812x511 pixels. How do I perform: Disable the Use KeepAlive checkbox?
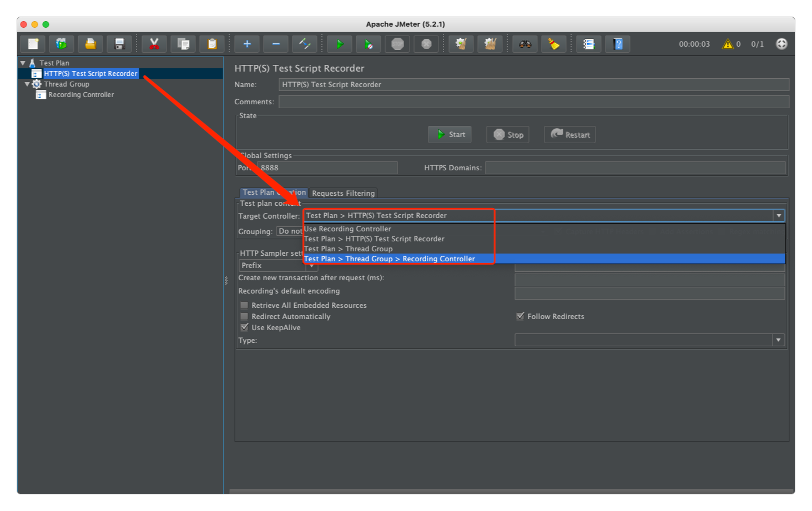pyautogui.click(x=244, y=327)
